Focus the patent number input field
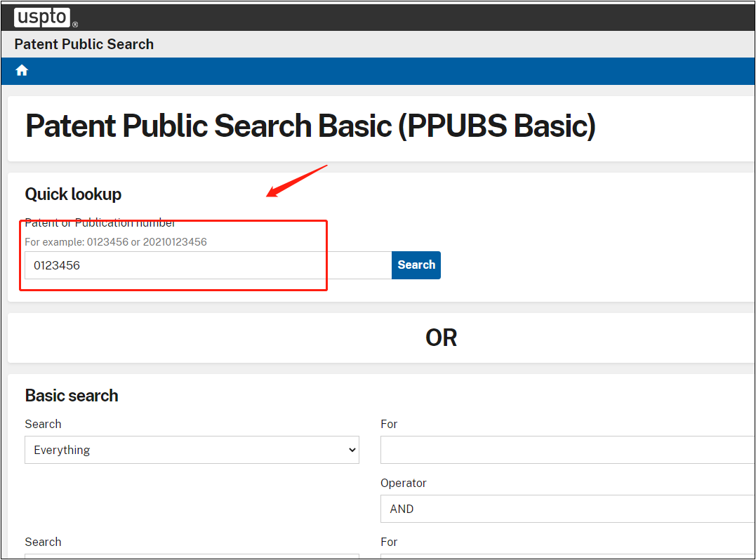This screenshot has height=560, width=756. tap(208, 265)
